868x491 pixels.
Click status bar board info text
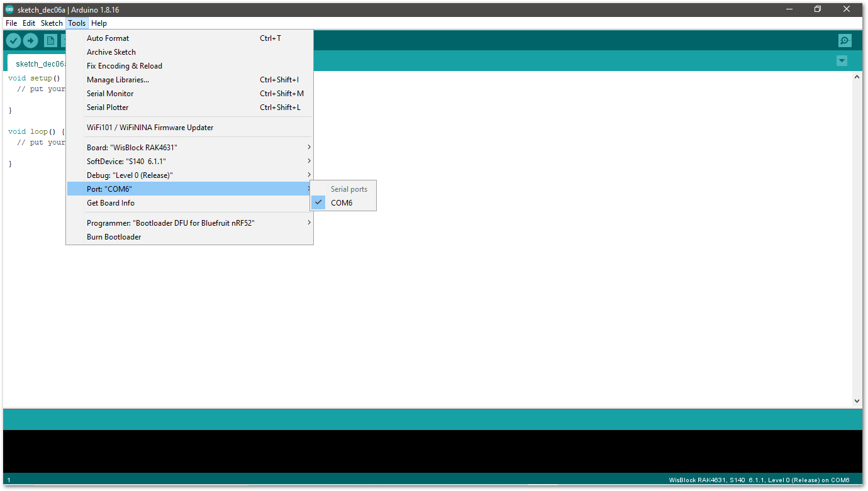click(x=759, y=480)
